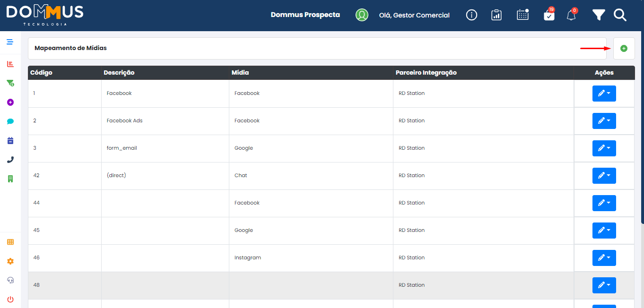
Task: Select the RD Station cell in row 1
Action: [x=483, y=94]
